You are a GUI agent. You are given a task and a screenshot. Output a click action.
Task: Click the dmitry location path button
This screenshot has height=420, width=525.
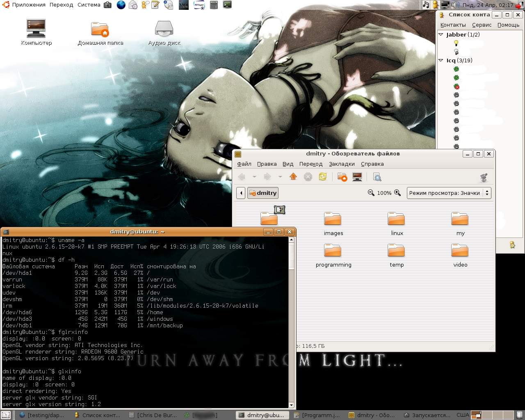(263, 193)
